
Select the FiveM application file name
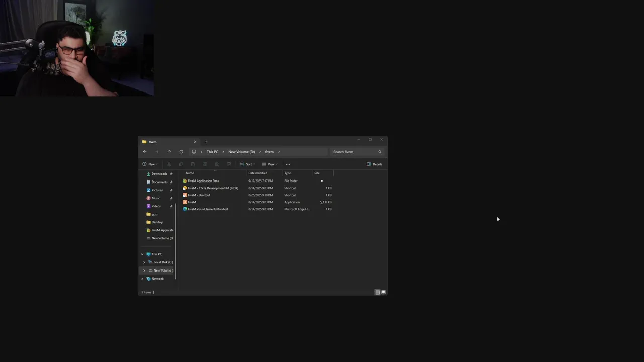tap(192, 202)
